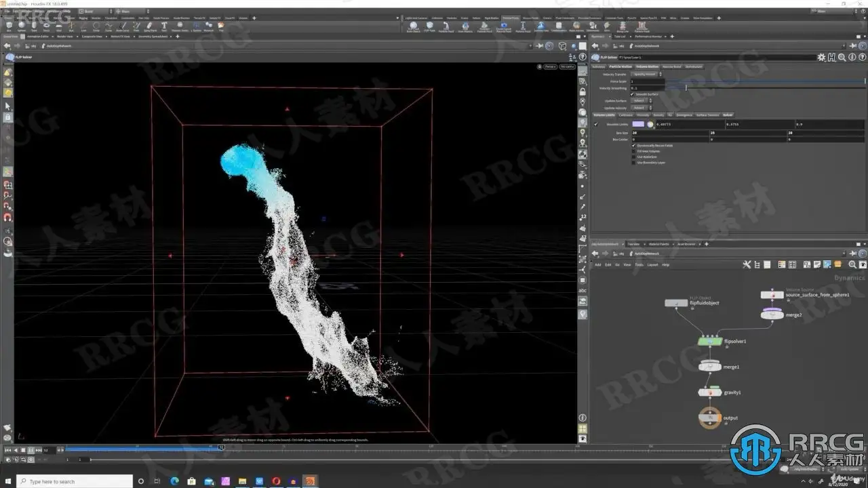Image resolution: width=868 pixels, height=488 pixels.
Task: Click the merge2 node
Action: pos(772,314)
